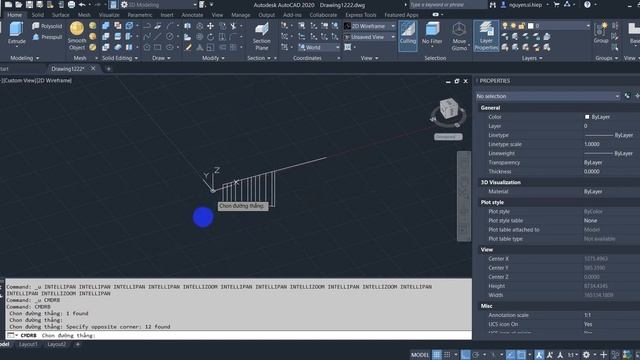Toggle drawing grid display in status bar
This screenshot has height=360, width=640.
pyautogui.click(x=437, y=355)
